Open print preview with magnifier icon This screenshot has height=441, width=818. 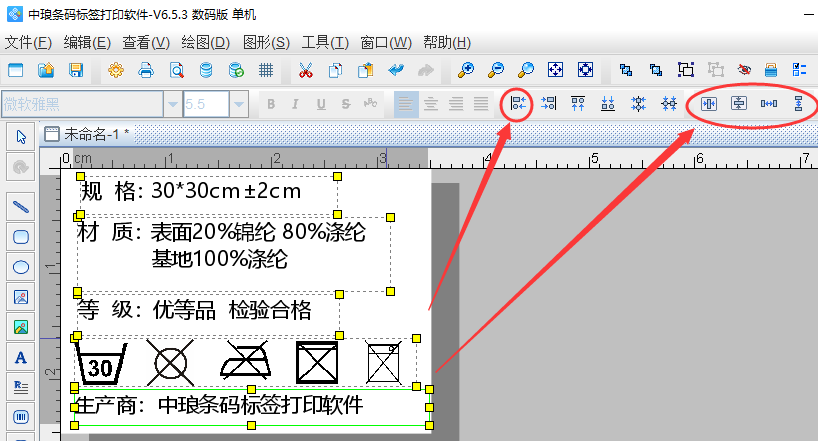click(176, 70)
